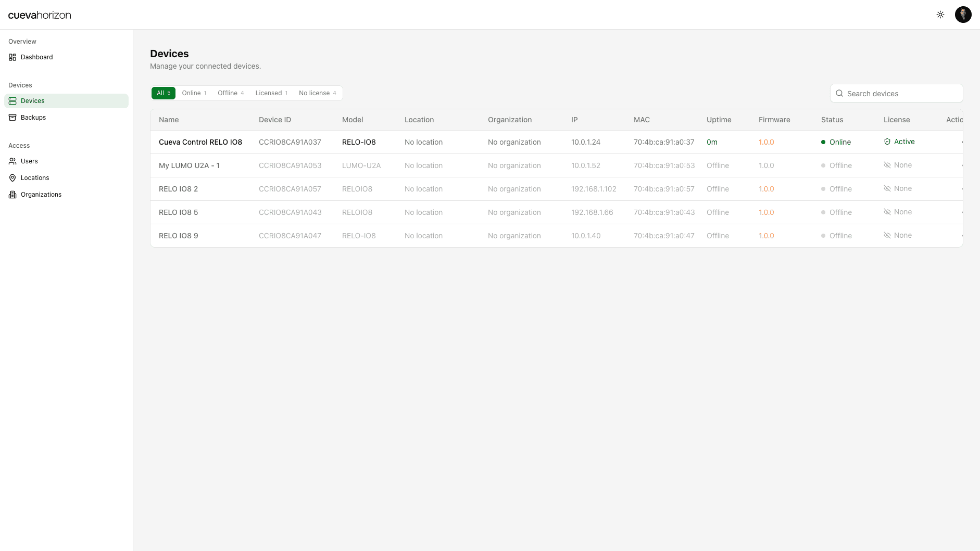Click the Status column header
Screen dimensions: 980x551
pos(832,120)
